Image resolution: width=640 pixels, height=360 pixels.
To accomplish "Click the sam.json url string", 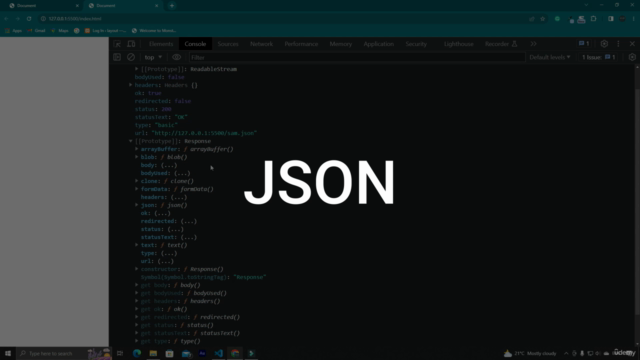I will [204, 133].
